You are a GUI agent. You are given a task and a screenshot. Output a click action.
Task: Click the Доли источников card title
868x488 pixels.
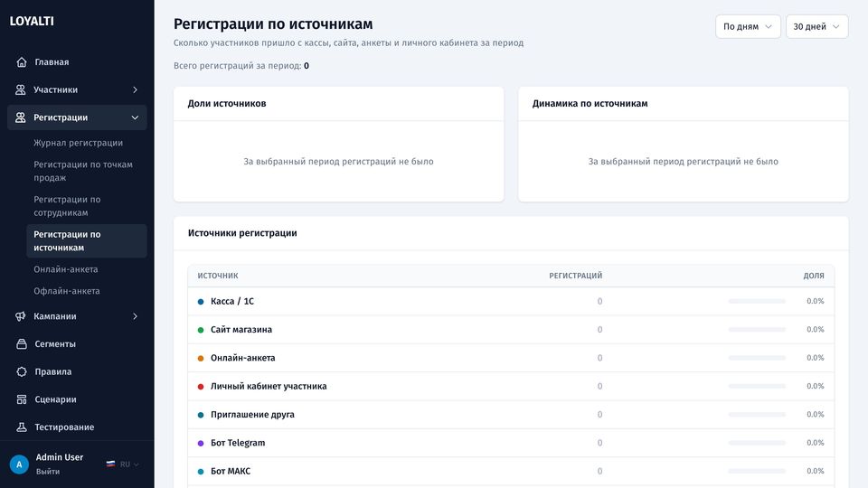tap(227, 103)
